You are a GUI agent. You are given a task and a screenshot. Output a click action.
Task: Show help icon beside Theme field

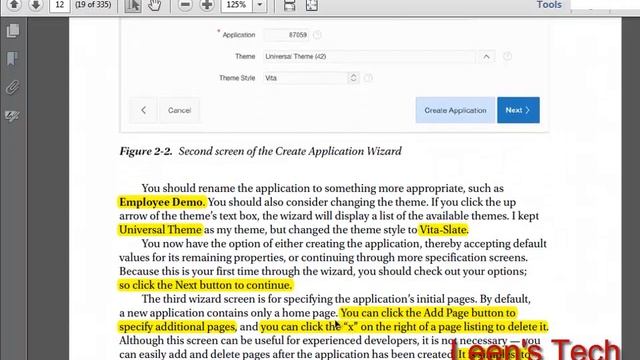(507, 56)
